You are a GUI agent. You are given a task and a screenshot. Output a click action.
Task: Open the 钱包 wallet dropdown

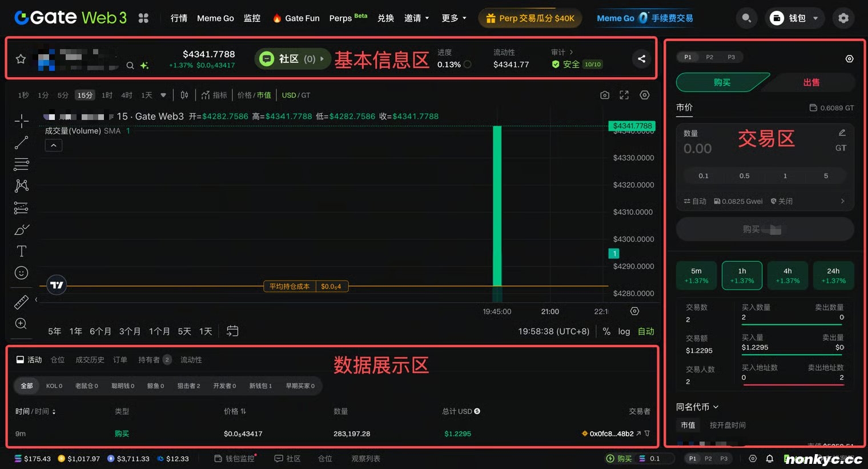coord(794,18)
